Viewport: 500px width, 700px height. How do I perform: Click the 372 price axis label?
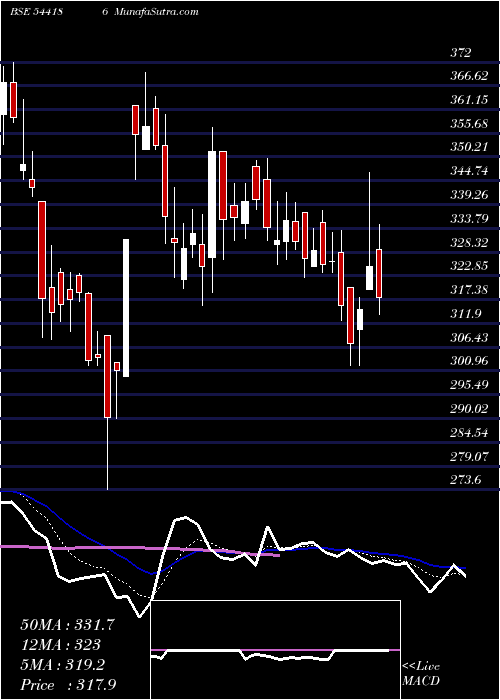[461, 53]
